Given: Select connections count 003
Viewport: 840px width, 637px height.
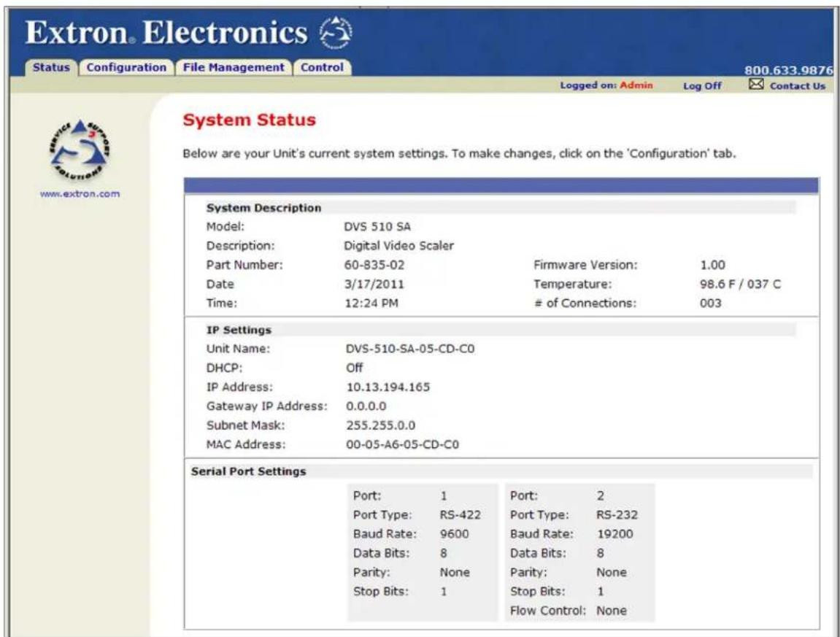Looking at the screenshot, I should [710, 304].
